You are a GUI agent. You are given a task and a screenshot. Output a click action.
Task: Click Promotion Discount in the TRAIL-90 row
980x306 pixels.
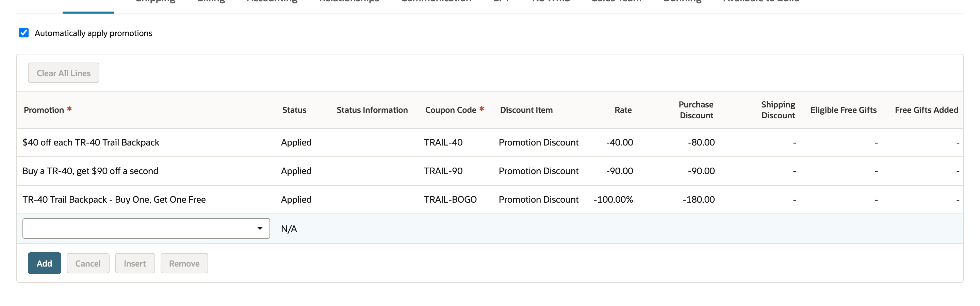[538, 171]
